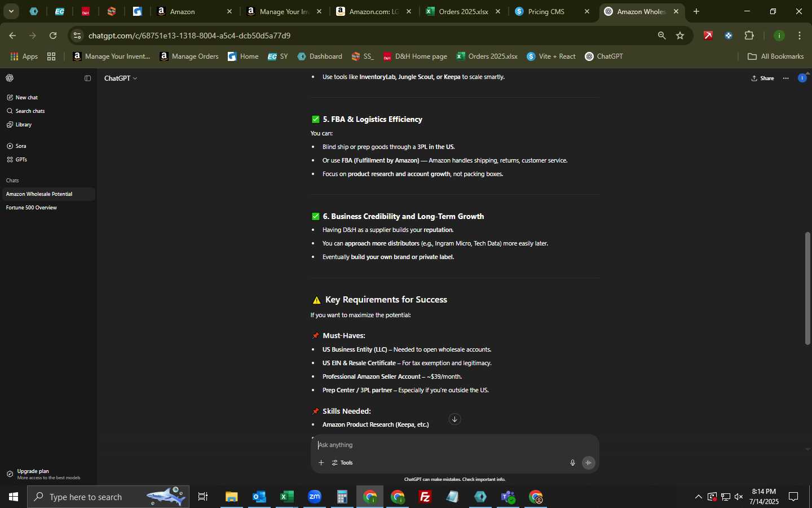Switch to the Amazon.com: LG tab
812x508 pixels.
click(x=374, y=11)
